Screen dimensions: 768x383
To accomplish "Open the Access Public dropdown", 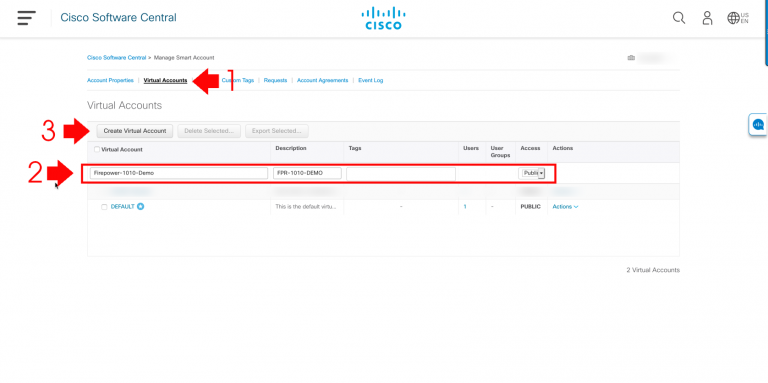I will [x=532, y=173].
